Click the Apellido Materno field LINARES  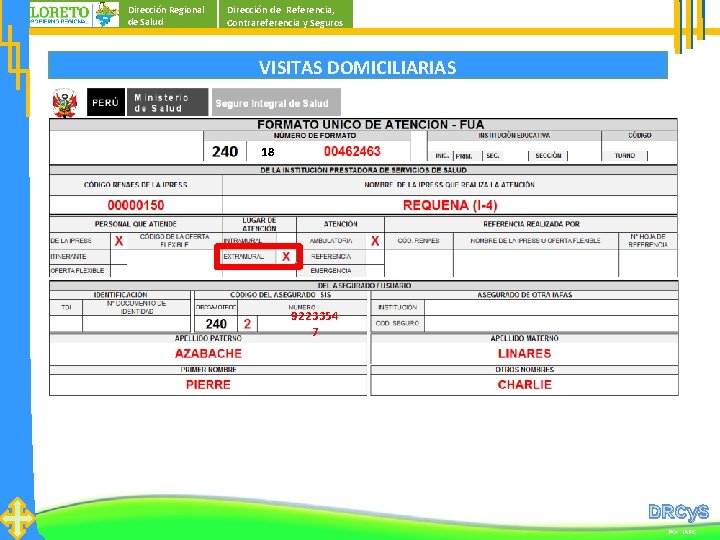pyautogui.click(x=524, y=354)
